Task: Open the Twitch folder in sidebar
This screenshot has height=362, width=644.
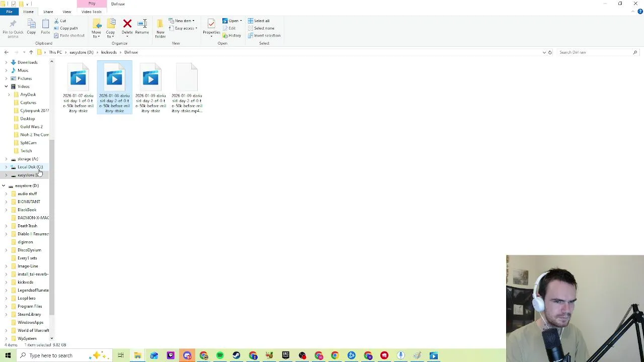Action: click(x=26, y=151)
